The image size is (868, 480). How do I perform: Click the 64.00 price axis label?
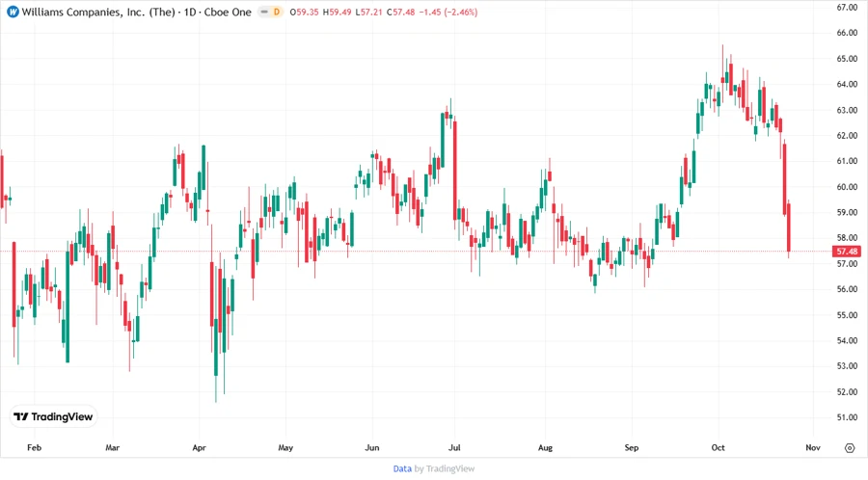[847, 84]
